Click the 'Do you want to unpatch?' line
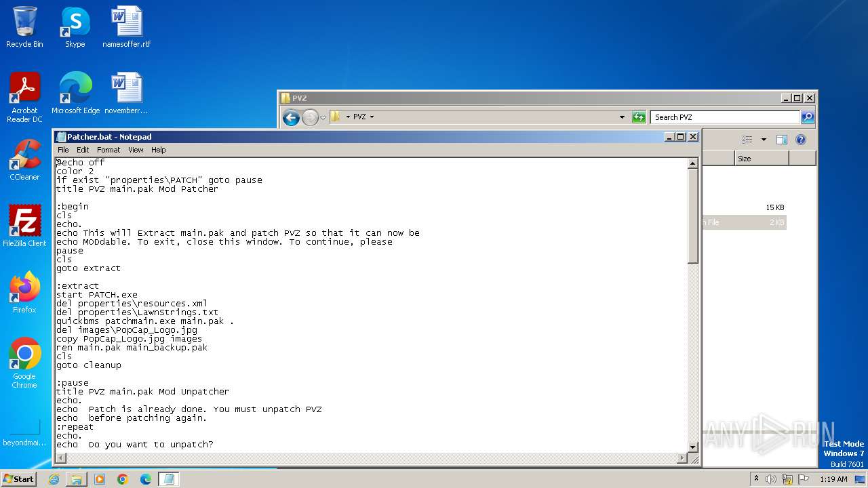 click(x=135, y=445)
